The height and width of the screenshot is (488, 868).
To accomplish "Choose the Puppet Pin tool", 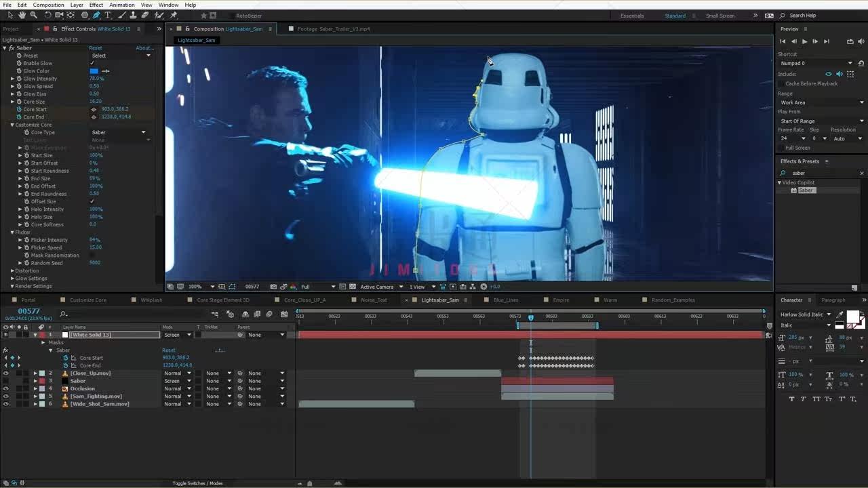I will [174, 15].
